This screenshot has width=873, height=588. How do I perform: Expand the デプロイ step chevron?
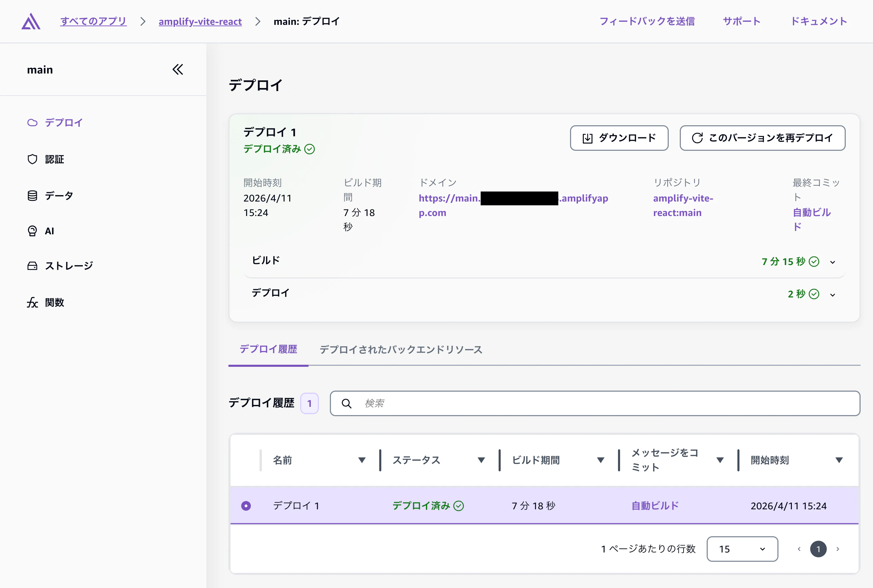point(833,295)
